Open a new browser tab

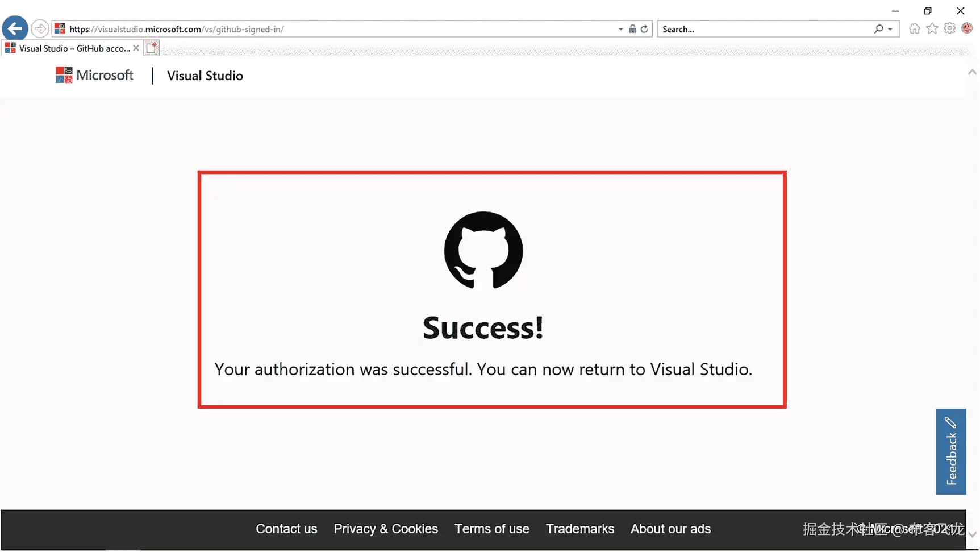pos(152,48)
